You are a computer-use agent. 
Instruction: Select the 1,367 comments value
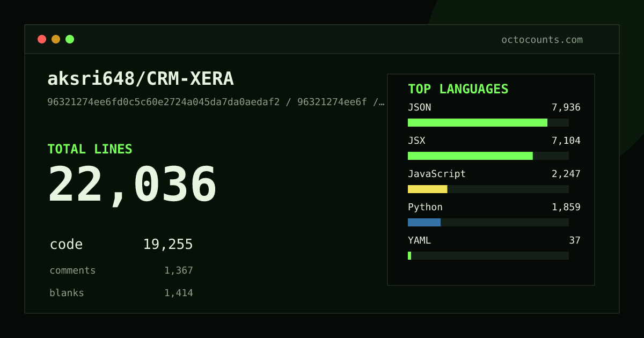[x=179, y=270]
